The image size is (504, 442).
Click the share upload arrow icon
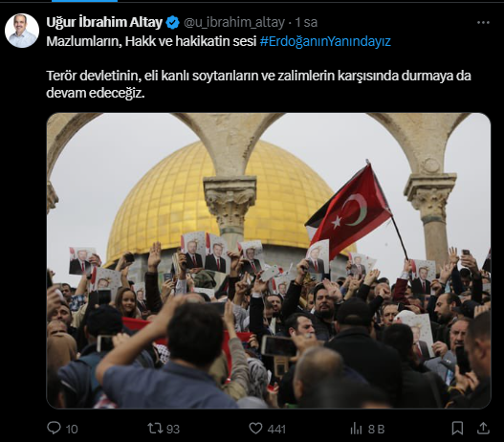(x=483, y=429)
